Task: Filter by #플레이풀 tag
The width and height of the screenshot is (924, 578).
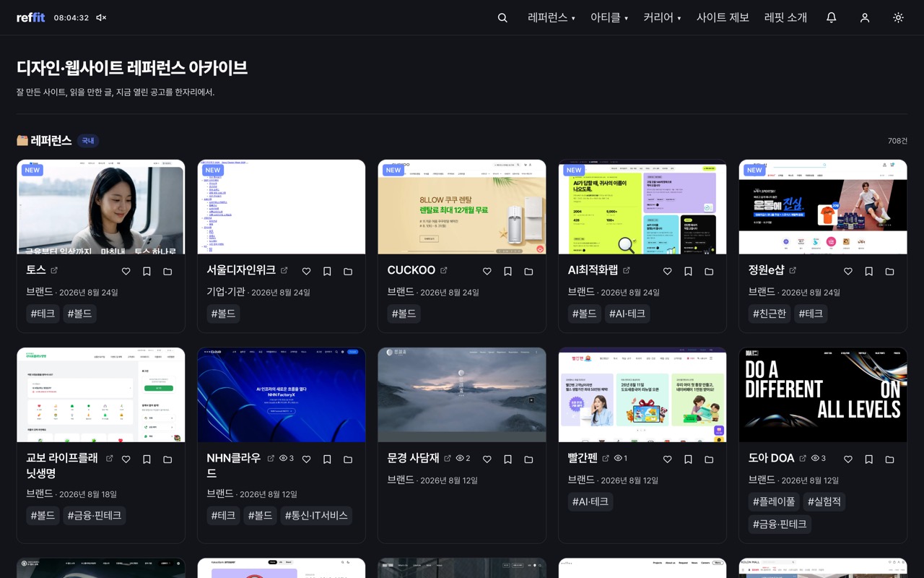Action: coord(774,501)
